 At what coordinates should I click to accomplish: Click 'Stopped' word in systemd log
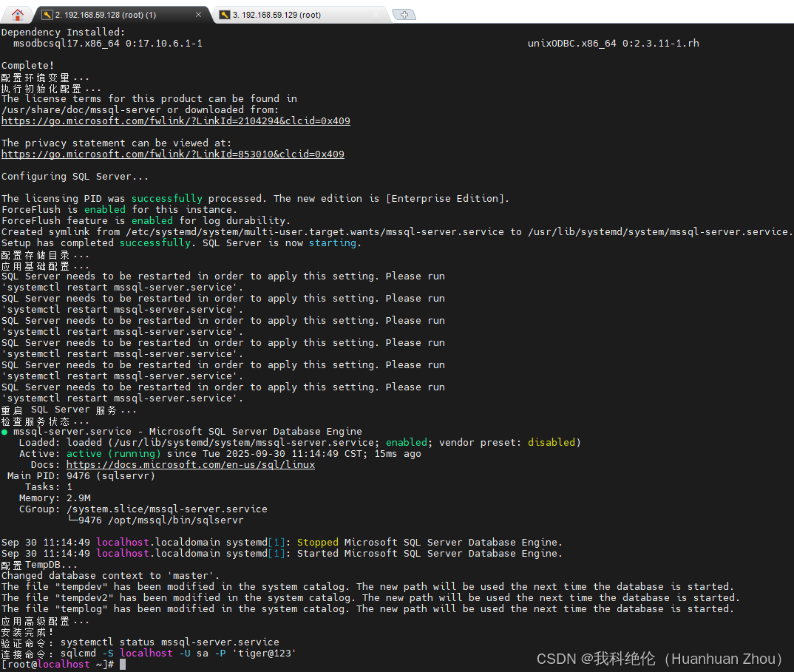317,543
